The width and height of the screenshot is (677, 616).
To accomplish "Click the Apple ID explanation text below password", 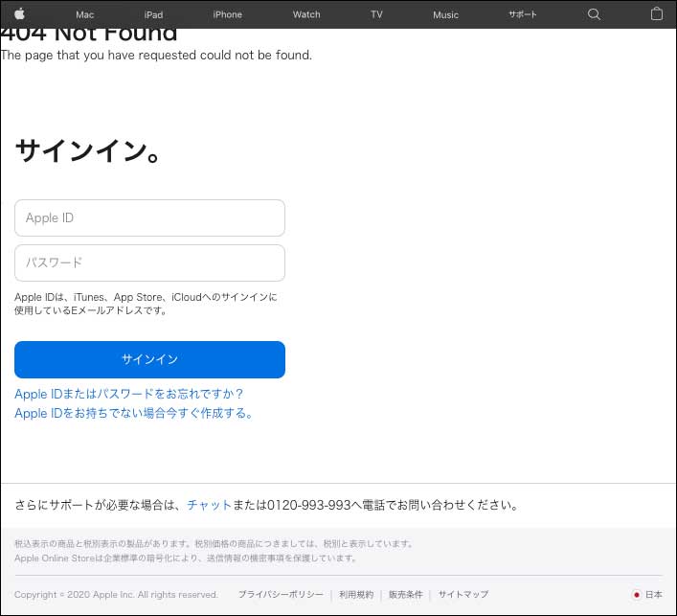I will click(x=146, y=304).
